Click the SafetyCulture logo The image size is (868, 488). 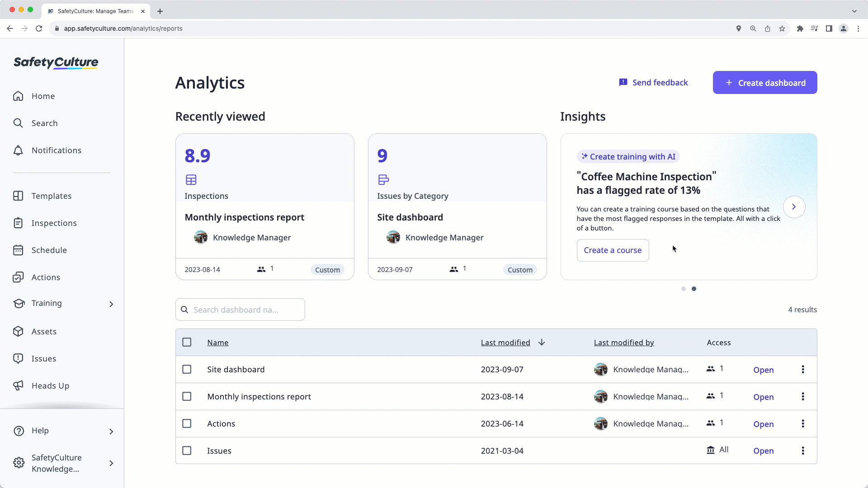(x=56, y=62)
